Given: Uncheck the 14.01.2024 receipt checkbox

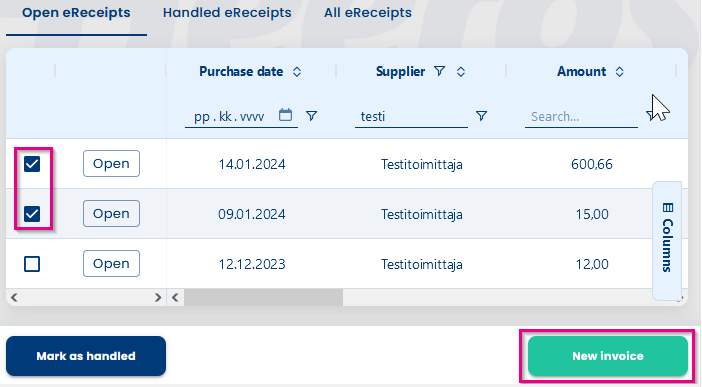Looking at the screenshot, I should point(32,164).
